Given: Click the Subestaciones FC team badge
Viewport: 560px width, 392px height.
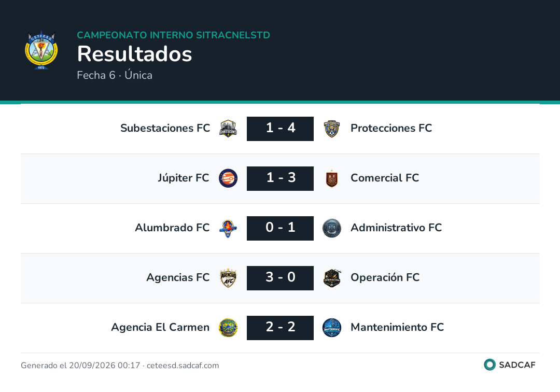Looking at the screenshot, I should tap(228, 129).
